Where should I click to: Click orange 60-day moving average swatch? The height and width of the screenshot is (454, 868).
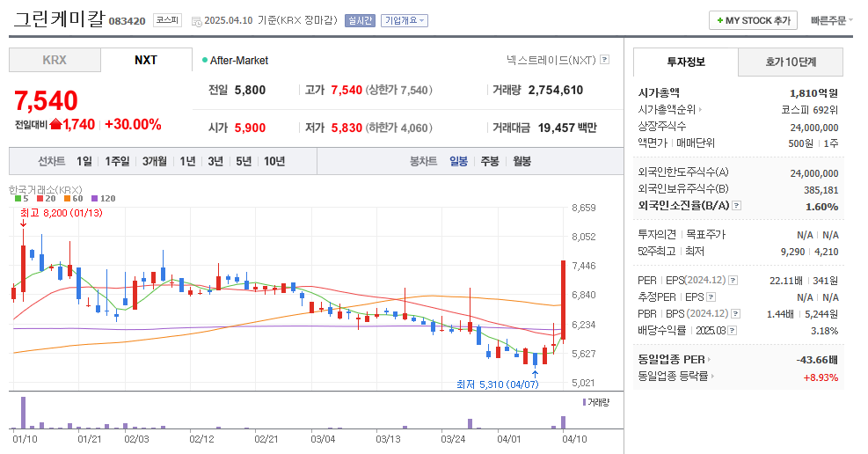pyautogui.click(x=67, y=198)
